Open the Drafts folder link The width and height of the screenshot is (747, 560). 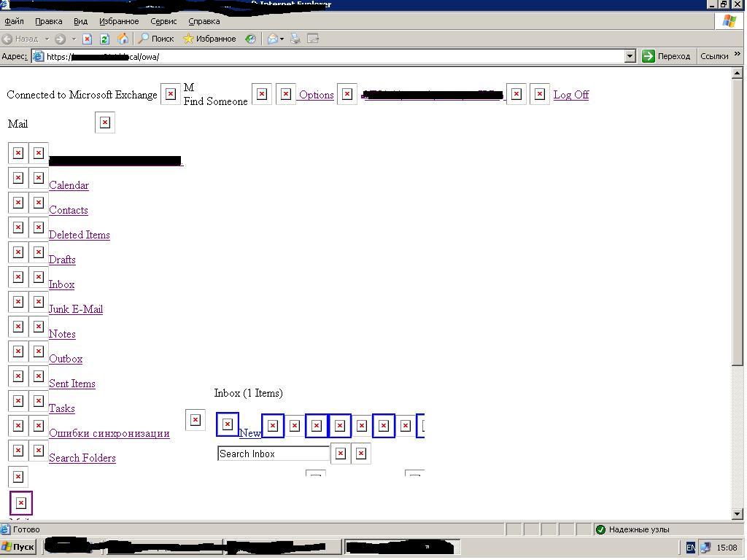point(63,260)
